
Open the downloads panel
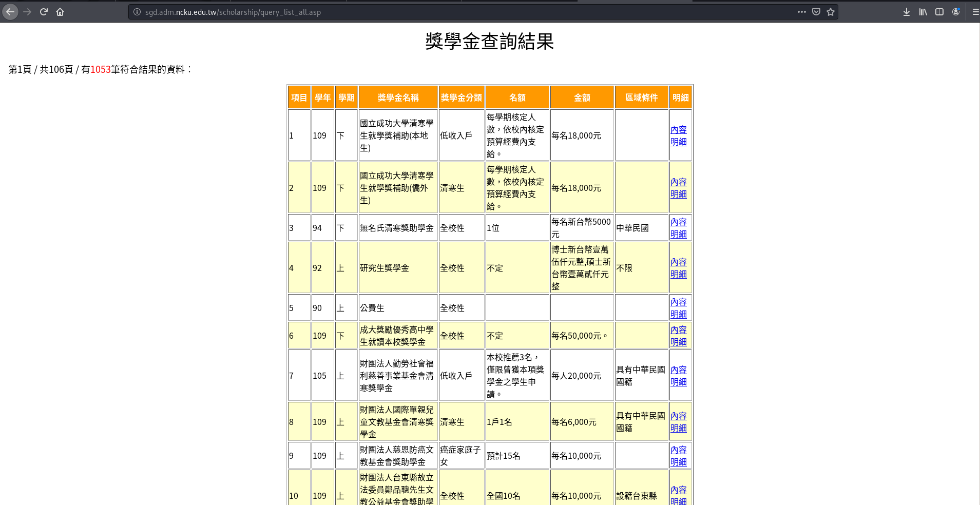coord(907,12)
